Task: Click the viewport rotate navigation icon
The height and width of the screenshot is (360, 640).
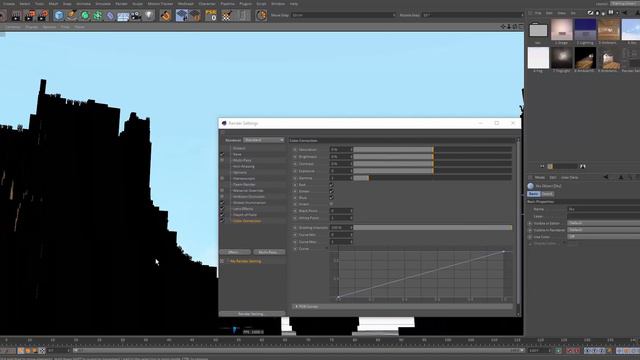Action: [x=515, y=27]
